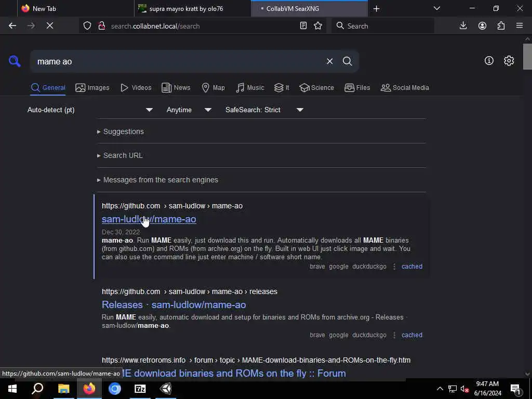This screenshot has width=532, height=399.
Task: Submit search with the magnifier button
Action: 348,61
